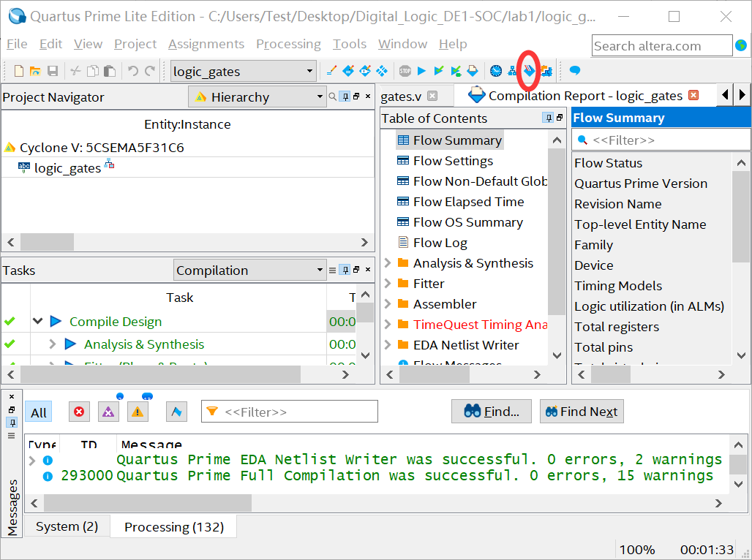752x560 pixels.
Task: Open the Chip Planner icon
Action: 382,71
